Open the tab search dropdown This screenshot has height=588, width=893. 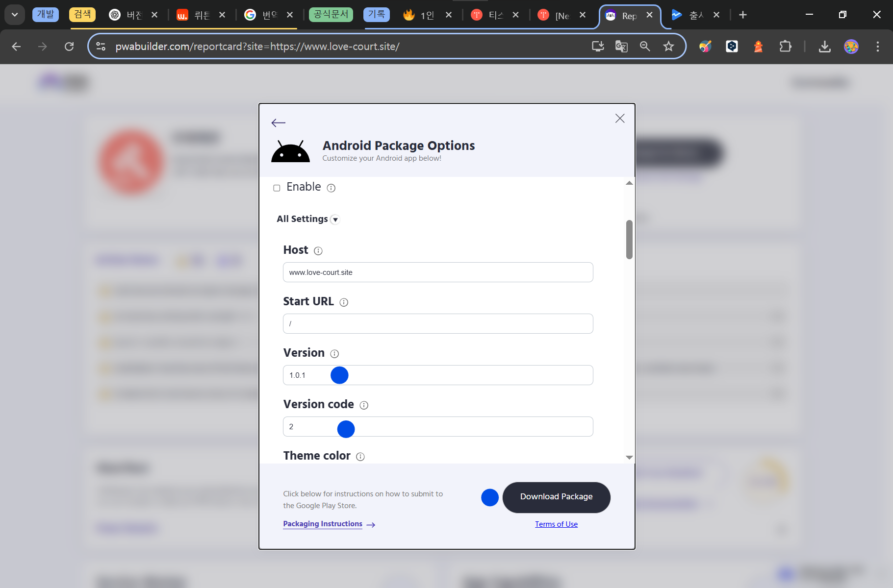pos(15,15)
